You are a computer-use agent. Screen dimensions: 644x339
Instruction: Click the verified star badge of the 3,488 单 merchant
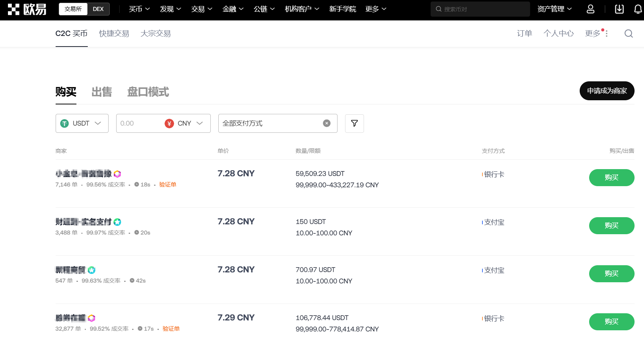pyautogui.click(x=117, y=222)
